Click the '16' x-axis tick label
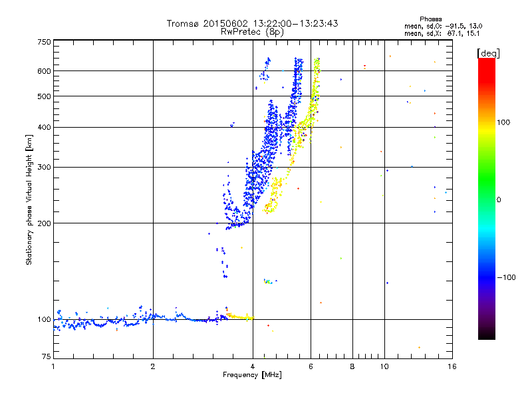This screenshot has width=532, height=399. pos(452,366)
